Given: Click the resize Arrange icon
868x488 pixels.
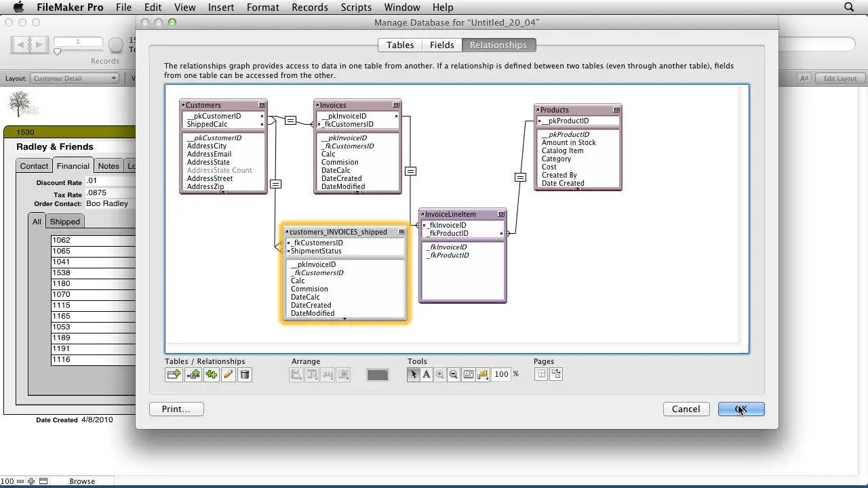Looking at the screenshot, I should (x=343, y=374).
